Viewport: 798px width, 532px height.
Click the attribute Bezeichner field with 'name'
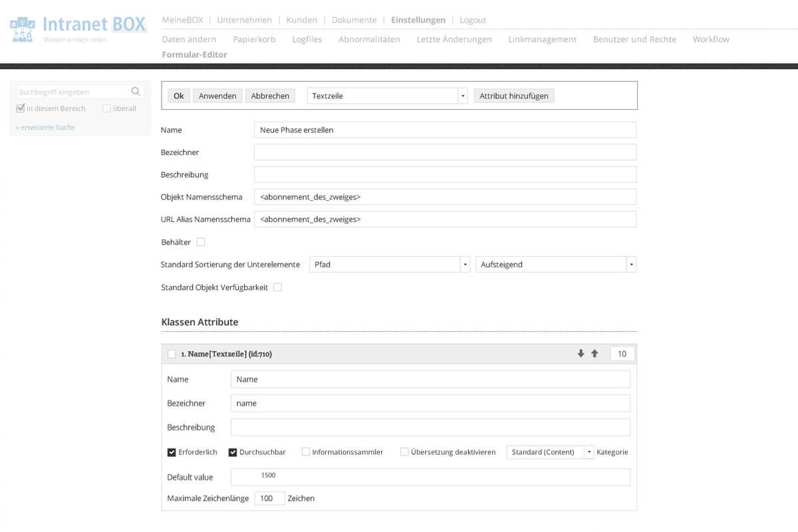click(x=430, y=403)
